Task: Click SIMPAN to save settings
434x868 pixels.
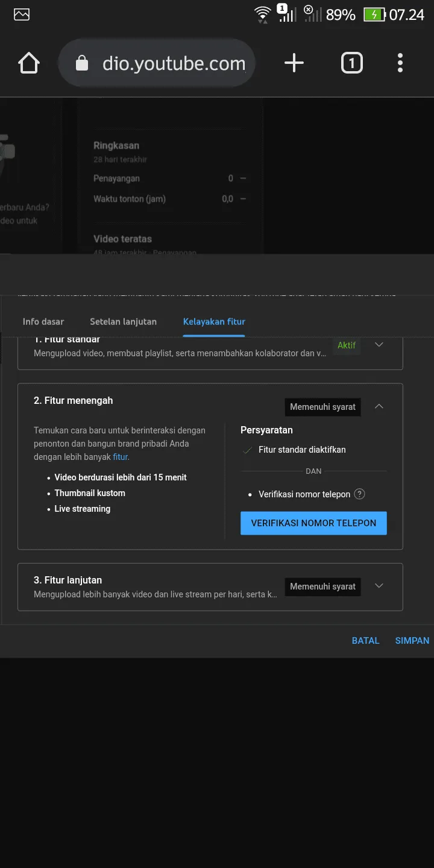Action: [x=412, y=641]
